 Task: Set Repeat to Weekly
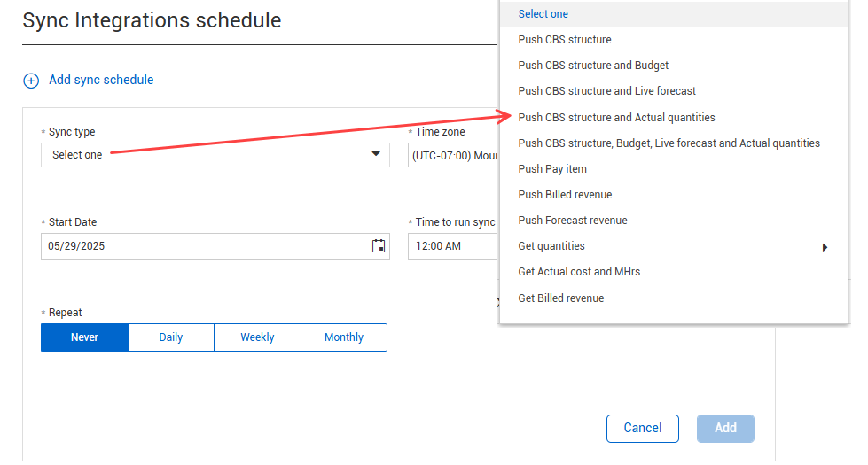[x=257, y=337]
